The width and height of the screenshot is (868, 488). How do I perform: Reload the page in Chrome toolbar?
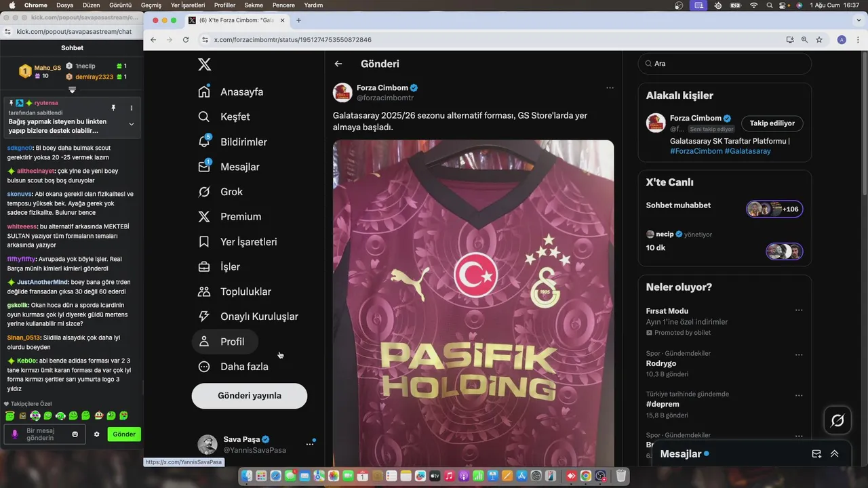[186, 40]
